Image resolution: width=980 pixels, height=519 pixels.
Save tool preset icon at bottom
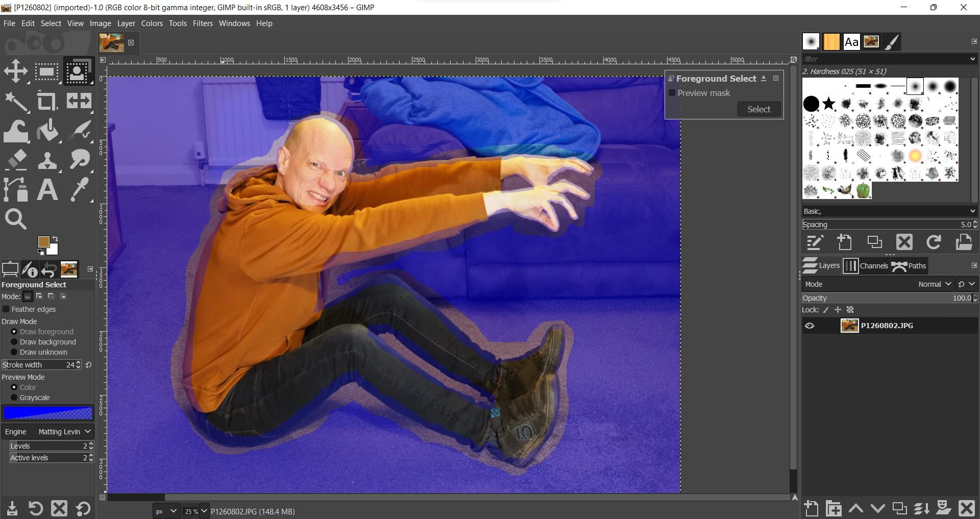click(12, 508)
